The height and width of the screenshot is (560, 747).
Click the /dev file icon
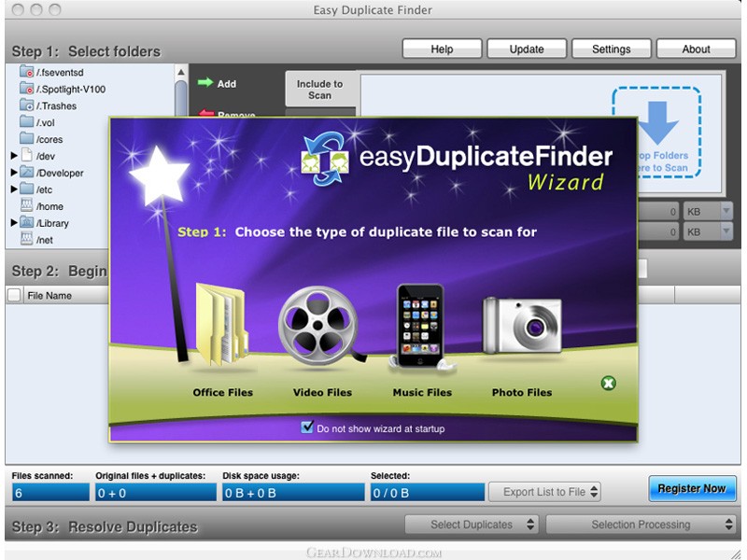27,155
